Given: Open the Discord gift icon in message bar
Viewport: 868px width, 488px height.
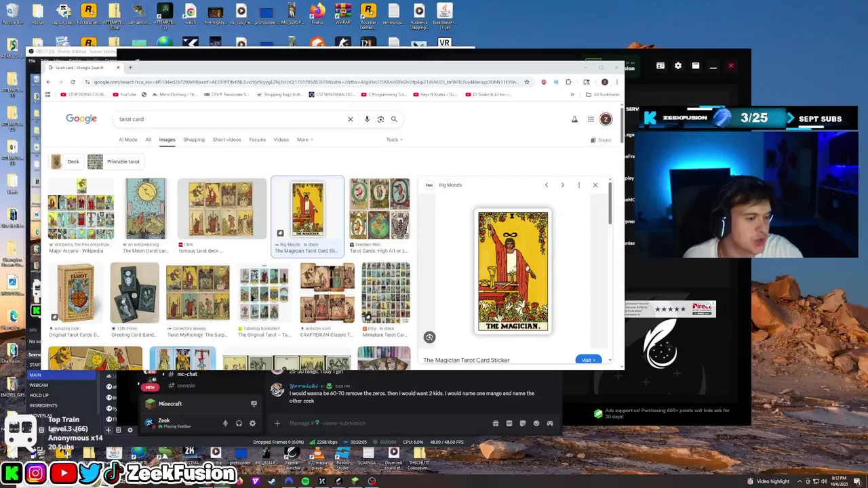Looking at the screenshot, I should pos(496,424).
